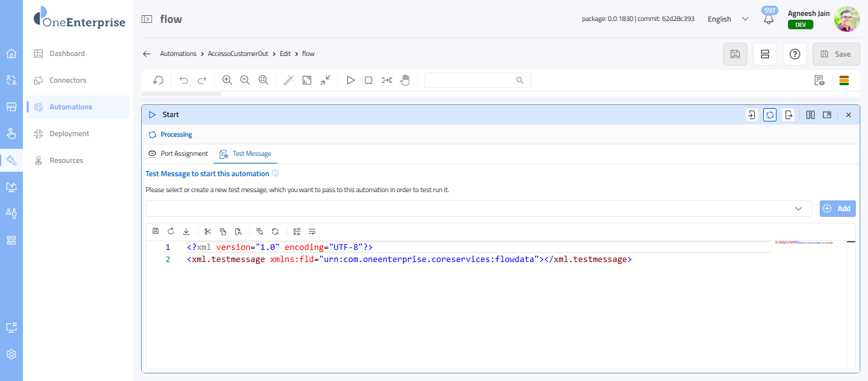Screen dimensions: 868x381
Task: Open notifications bell showing 597
Action: coord(769,20)
